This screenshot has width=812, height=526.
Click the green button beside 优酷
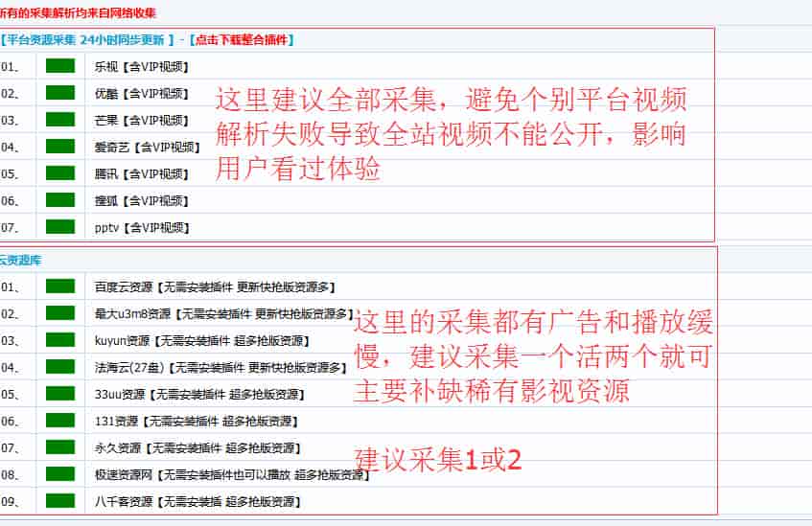(60, 93)
